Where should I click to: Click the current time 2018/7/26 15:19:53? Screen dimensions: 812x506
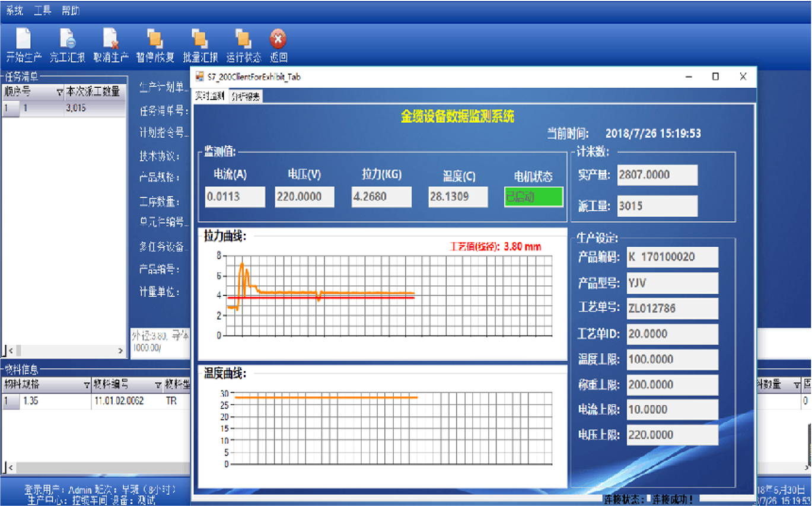click(x=653, y=133)
